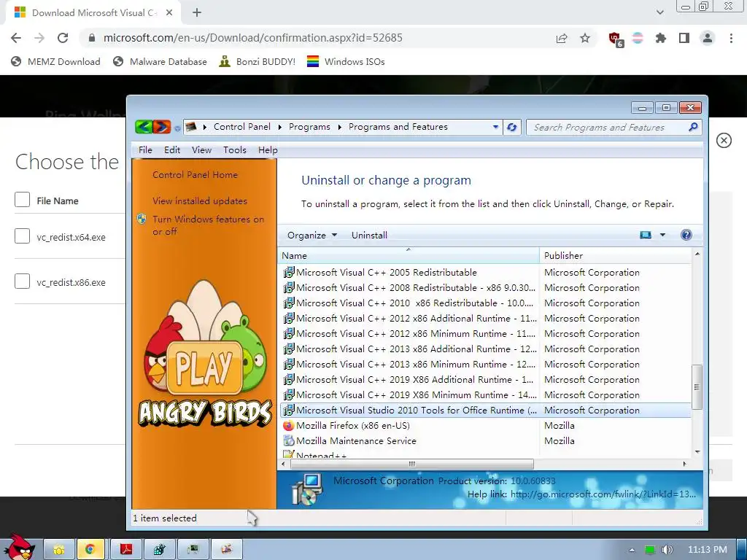Screen dimensions: 747x560
Task: Sort by the Publisher column header
Action: pyautogui.click(x=616, y=256)
